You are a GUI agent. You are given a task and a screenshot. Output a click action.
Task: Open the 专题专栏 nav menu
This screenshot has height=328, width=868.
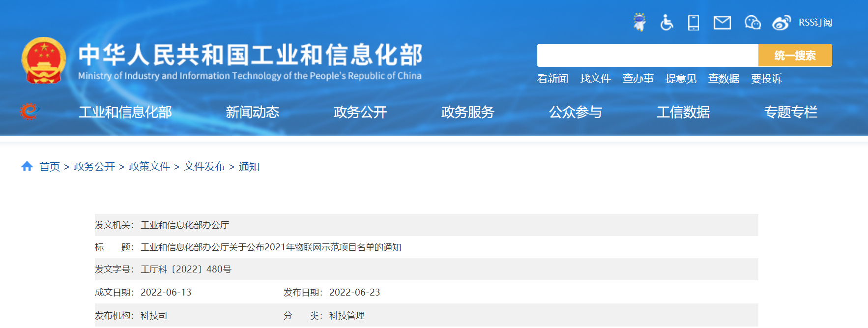(790, 112)
